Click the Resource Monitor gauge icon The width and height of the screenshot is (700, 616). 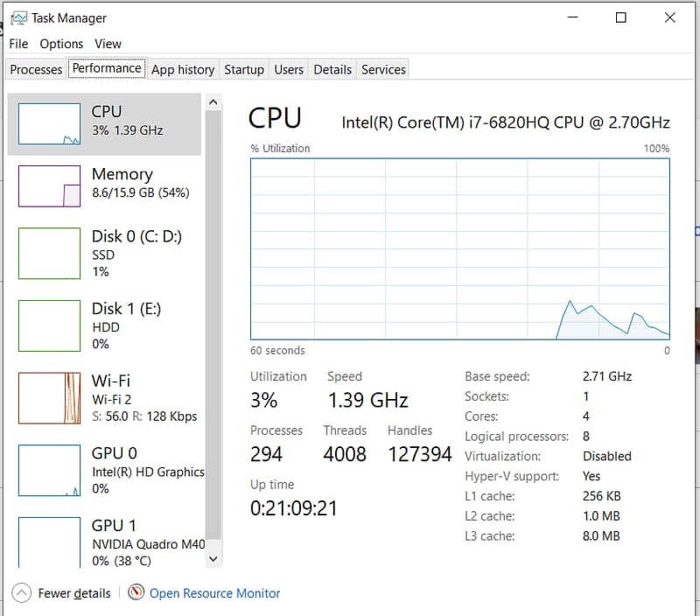pos(136,592)
